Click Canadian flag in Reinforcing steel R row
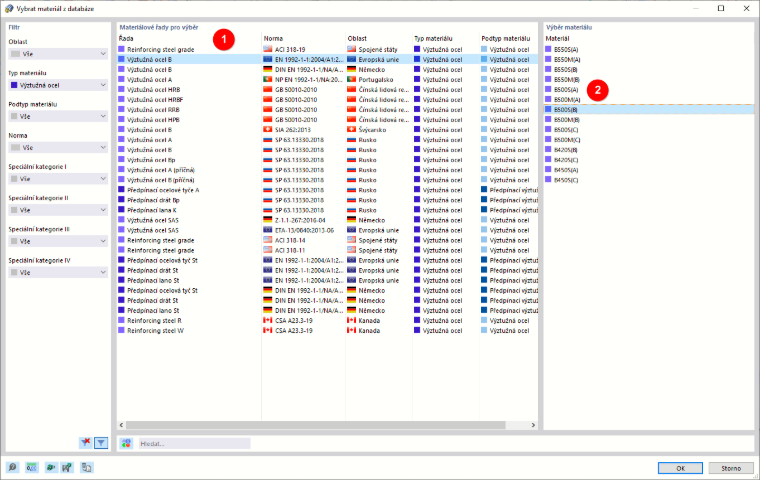760x480 pixels. 268,320
